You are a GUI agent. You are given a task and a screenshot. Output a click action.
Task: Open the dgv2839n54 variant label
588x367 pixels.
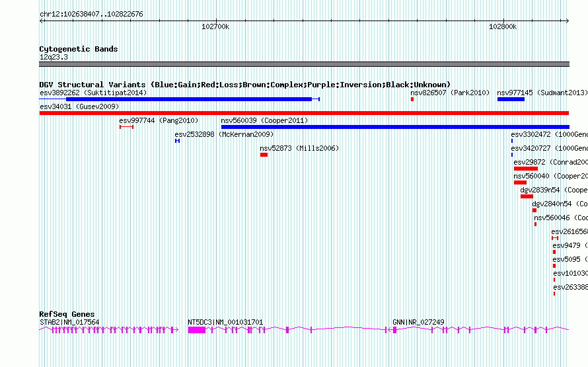point(554,190)
